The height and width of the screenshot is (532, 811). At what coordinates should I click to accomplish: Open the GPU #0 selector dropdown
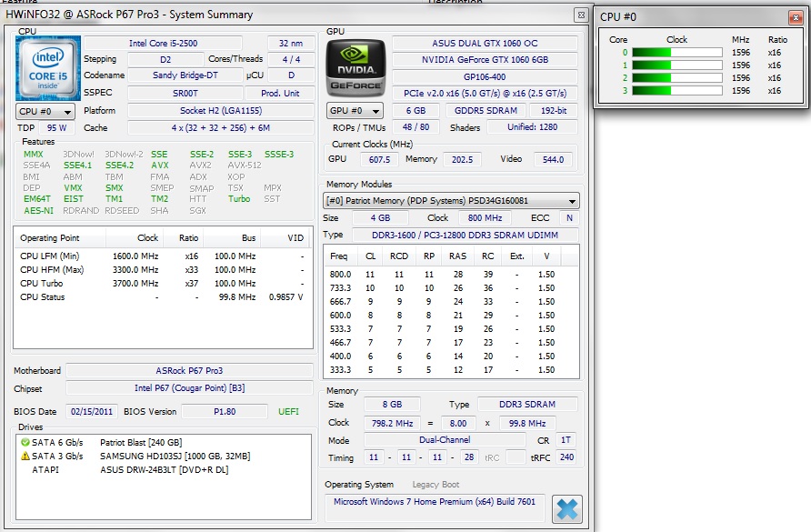click(355, 111)
